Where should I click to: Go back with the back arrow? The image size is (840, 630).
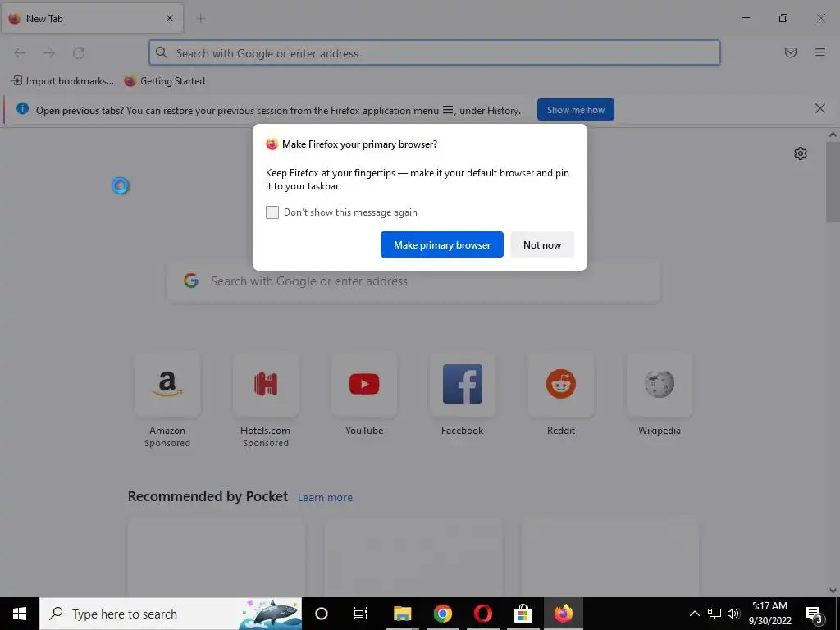point(20,53)
